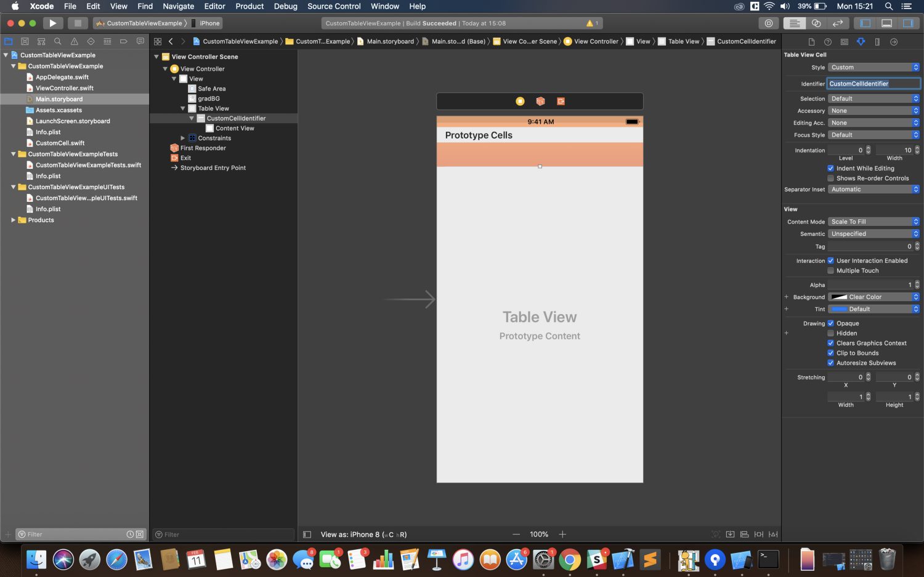
Task: Open the Debug menu
Action: coord(285,6)
